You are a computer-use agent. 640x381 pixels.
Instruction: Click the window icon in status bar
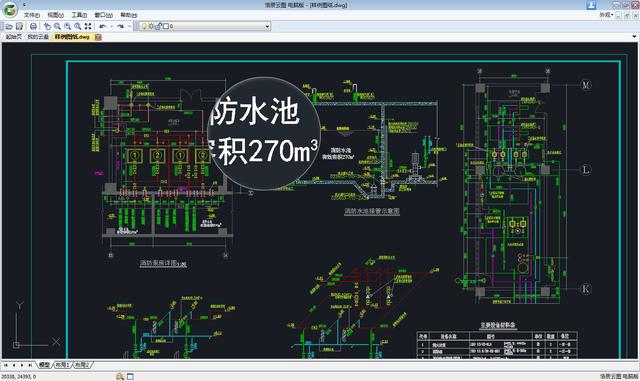130,377
